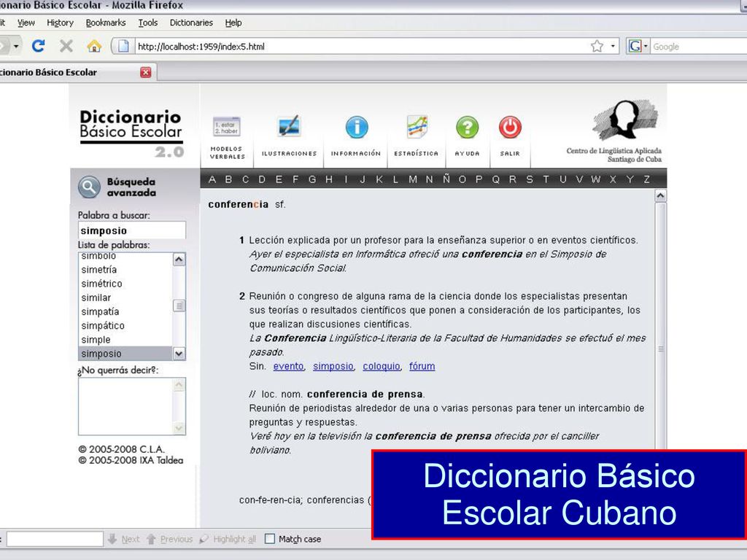Click Next in the find bar
The width and height of the screenshot is (747, 560).
[124, 539]
